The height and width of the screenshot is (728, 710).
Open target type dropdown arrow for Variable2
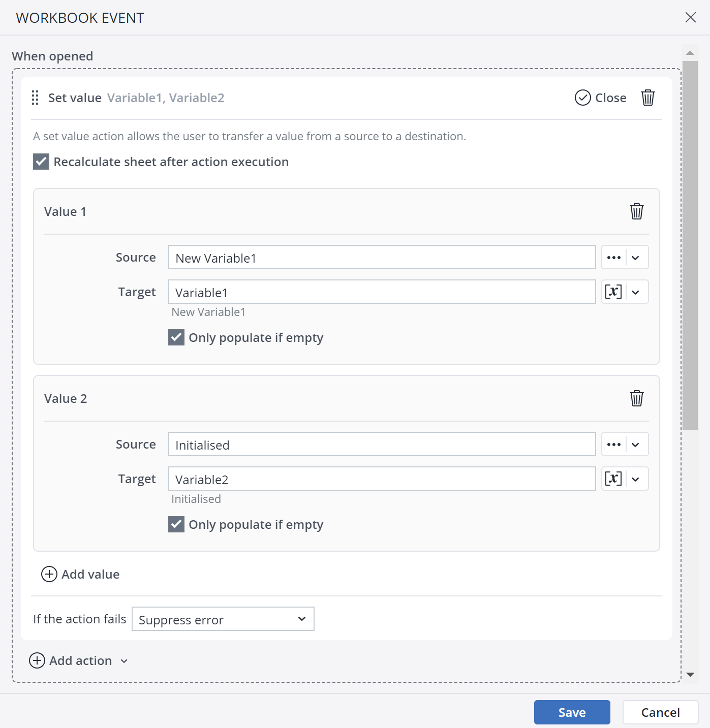click(636, 479)
